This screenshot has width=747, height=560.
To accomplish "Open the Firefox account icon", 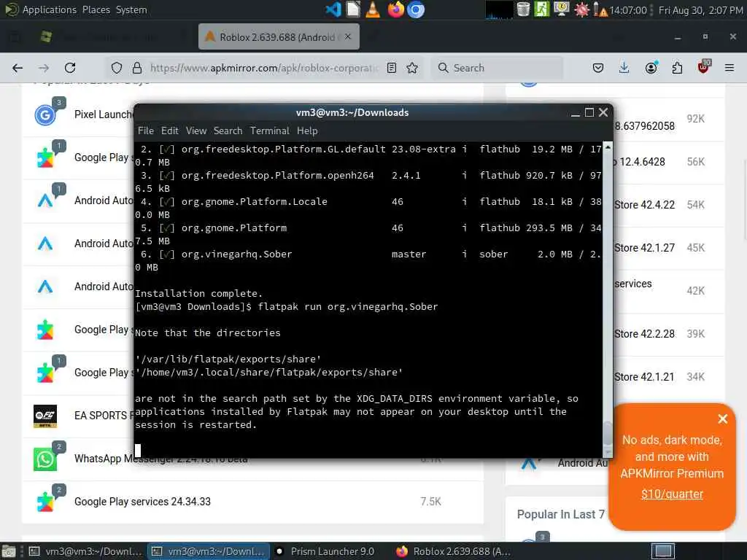I will [651, 68].
